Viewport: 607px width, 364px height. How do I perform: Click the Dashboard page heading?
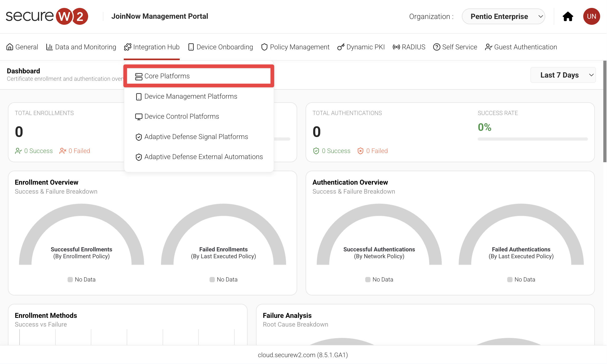point(23,71)
